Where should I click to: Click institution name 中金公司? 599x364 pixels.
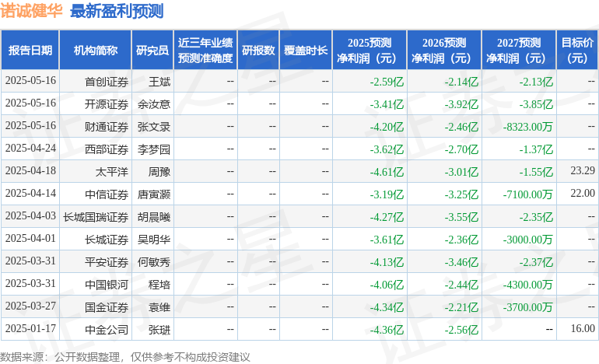107,330
